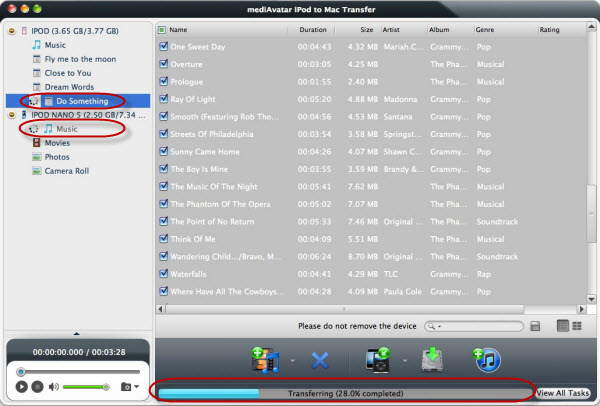Click the play button in player

[21, 387]
